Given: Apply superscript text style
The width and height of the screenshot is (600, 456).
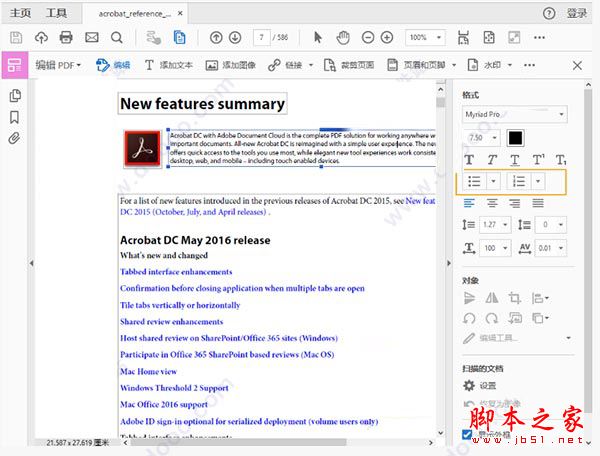Looking at the screenshot, I should pyautogui.click(x=538, y=160).
